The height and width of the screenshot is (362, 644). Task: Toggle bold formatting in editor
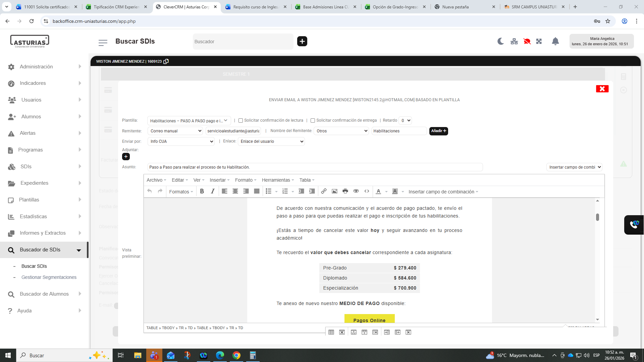202,191
